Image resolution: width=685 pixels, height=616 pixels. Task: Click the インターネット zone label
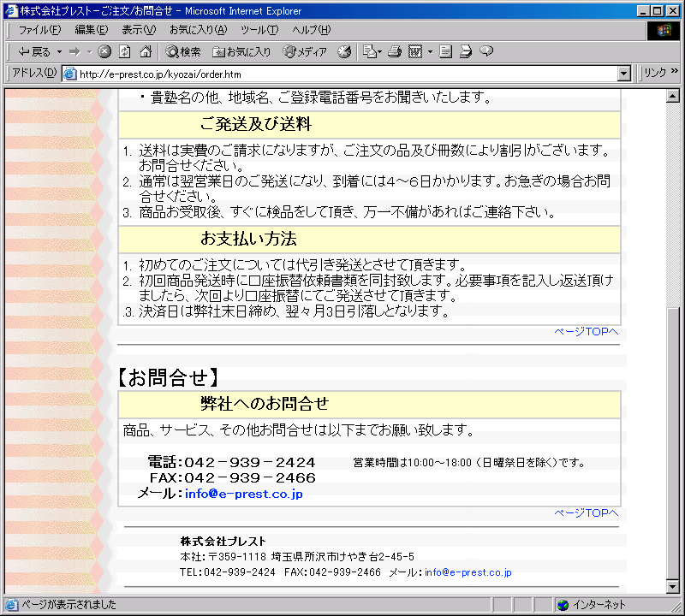point(599,605)
